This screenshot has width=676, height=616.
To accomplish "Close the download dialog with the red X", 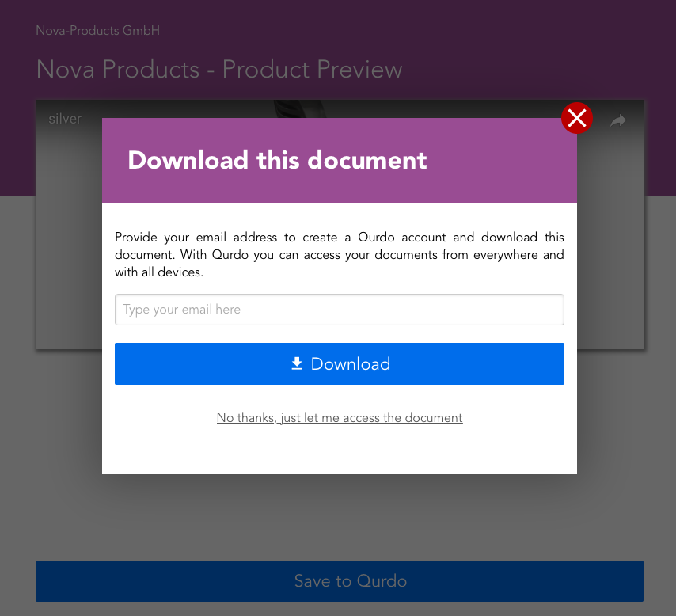I will [x=577, y=119].
